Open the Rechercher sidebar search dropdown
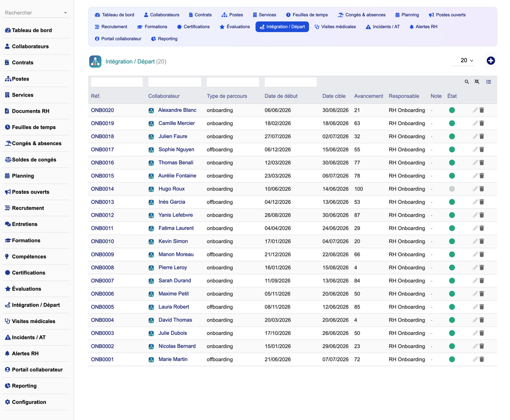Image resolution: width=510 pixels, height=420 pixels. coord(36,13)
